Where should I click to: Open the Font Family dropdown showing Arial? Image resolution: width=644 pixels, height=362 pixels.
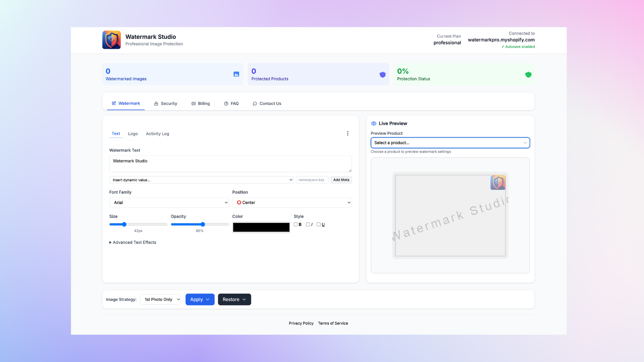pyautogui.click(x=169, y=202)
